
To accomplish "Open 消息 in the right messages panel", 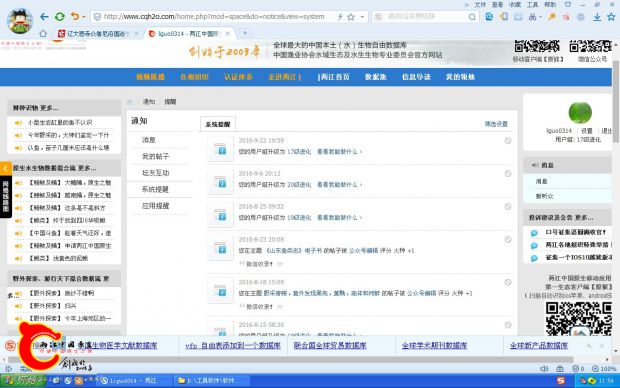I will point(541,181).
